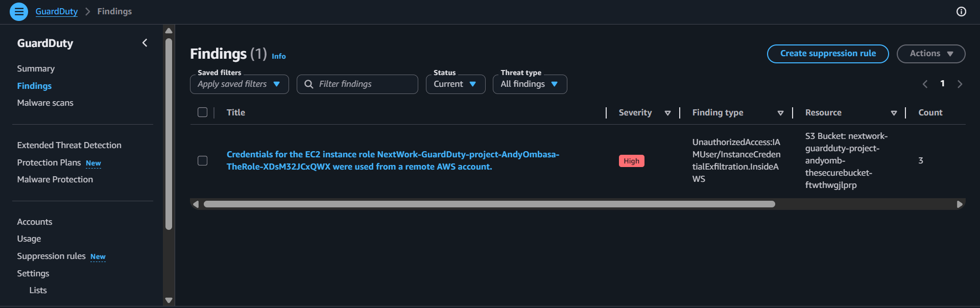Viewport: 980px width, 308px height.
Task: Select Findings in the sidebar
Action: pyautogui.click(x=34, y=86)
